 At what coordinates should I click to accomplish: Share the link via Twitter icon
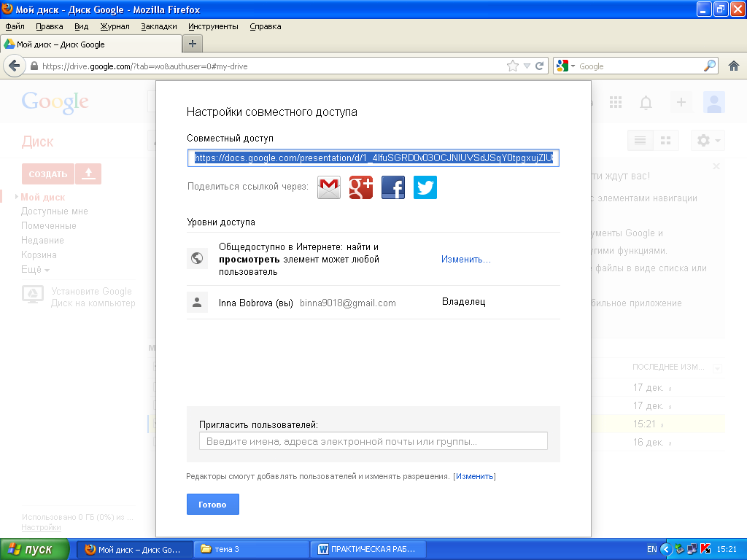pos(425,187)
